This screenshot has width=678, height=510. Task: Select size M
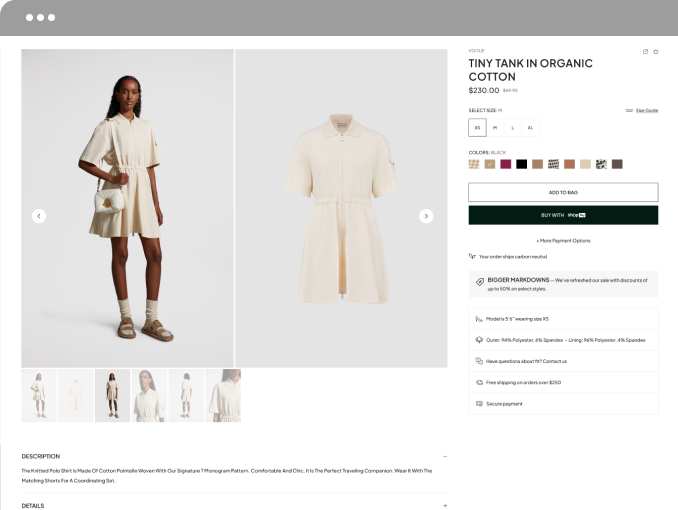pos(495,128)
